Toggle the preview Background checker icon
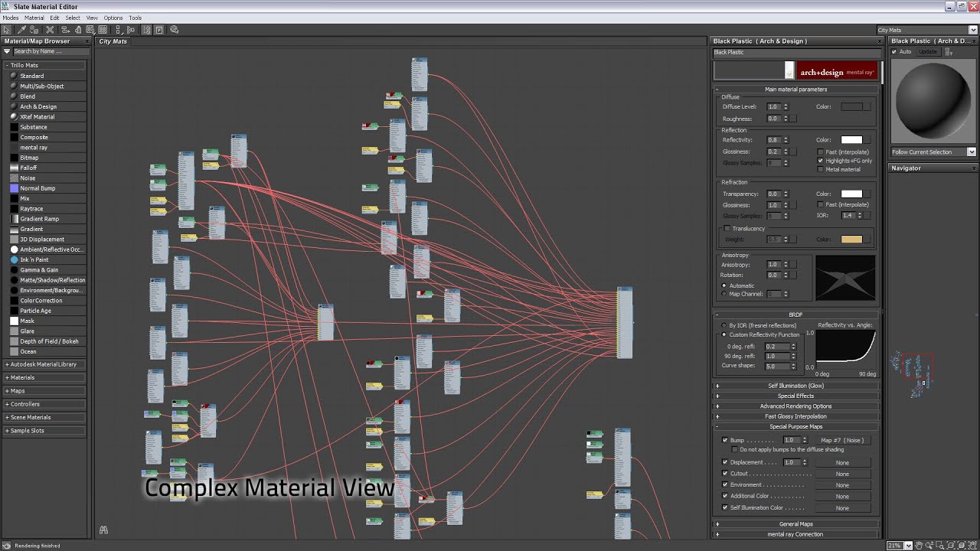The image size is (980, 551). 101,29
